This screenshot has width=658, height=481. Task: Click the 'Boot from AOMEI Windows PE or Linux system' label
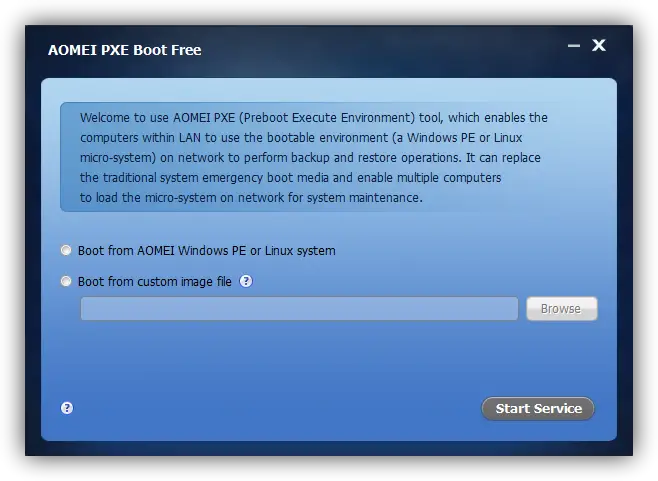click(x=206, y=251)
